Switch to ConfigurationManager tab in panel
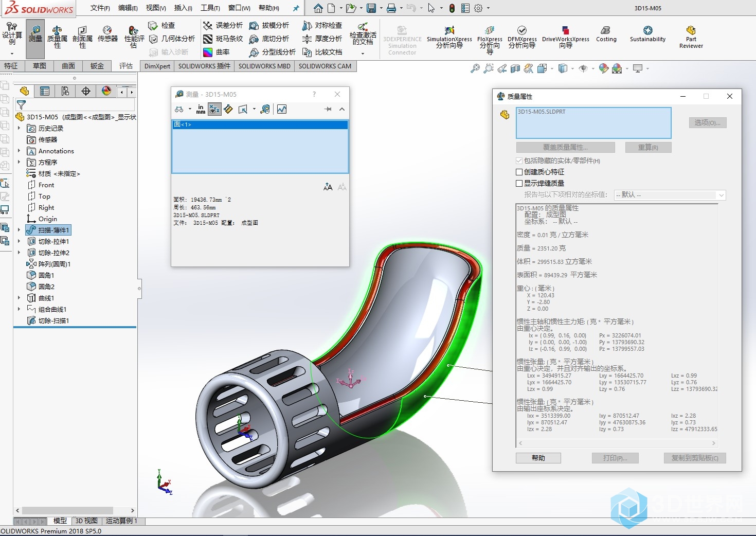Image resolution: width=756 pixels, height=536 pixels. [x=65, y=91]
